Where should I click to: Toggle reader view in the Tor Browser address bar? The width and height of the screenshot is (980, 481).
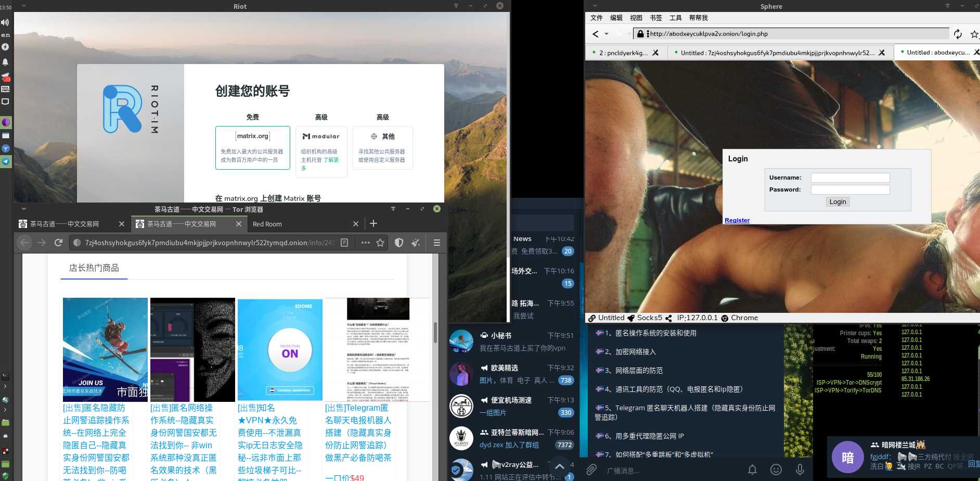coord(344,243)
